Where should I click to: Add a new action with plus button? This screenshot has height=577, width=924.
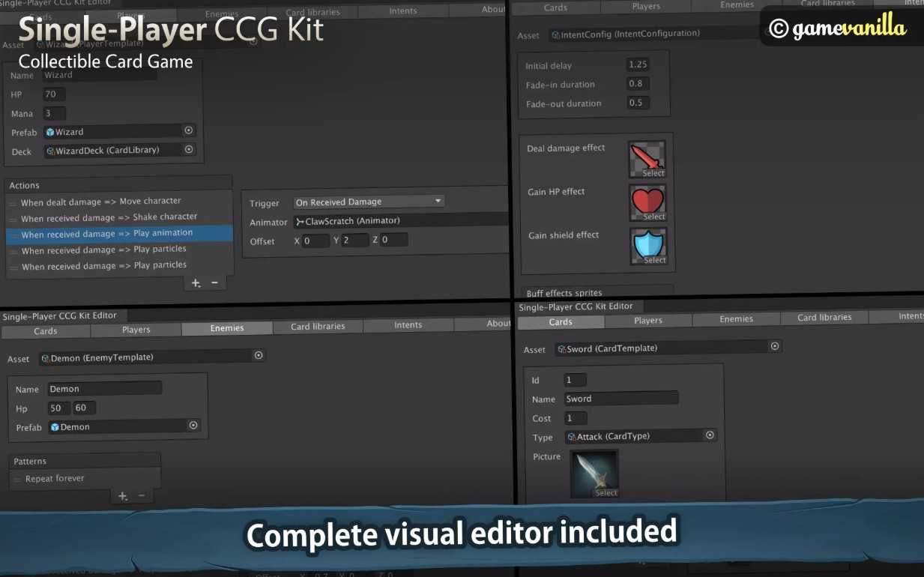pyautogui.click(x=196, y=283)
